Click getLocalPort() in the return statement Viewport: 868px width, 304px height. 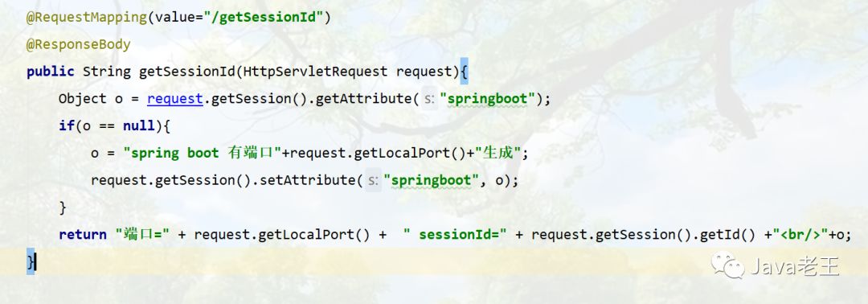pos(314,234)
